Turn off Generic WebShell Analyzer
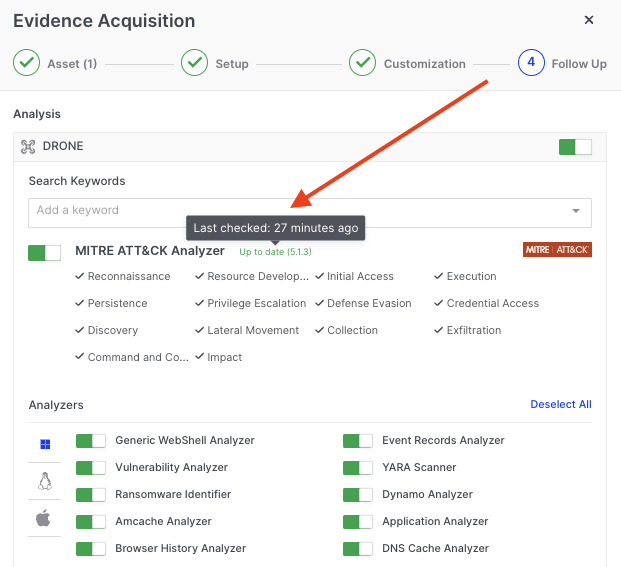Viewport: 621px width, 567px height. click(x=91, y=441)
